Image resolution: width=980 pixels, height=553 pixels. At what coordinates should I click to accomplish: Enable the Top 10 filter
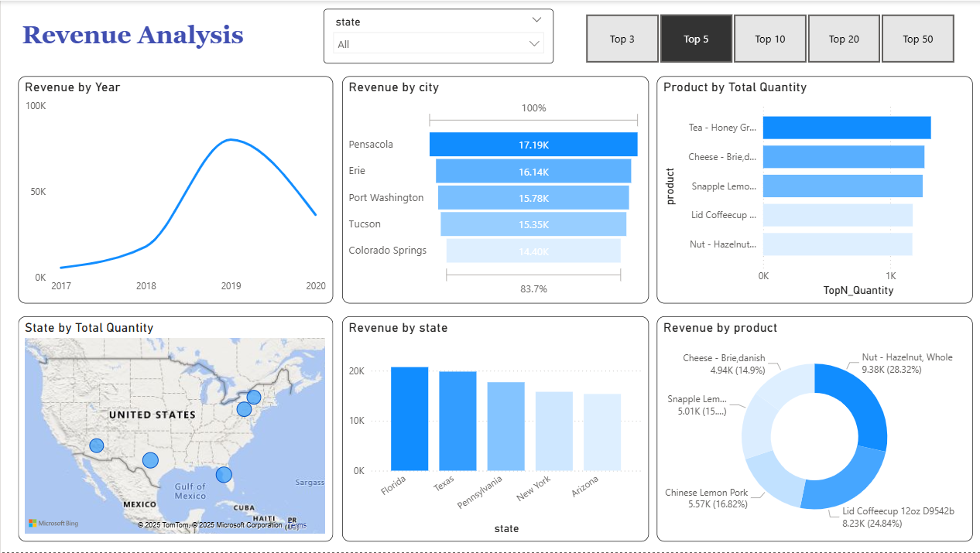click(769, 39)
